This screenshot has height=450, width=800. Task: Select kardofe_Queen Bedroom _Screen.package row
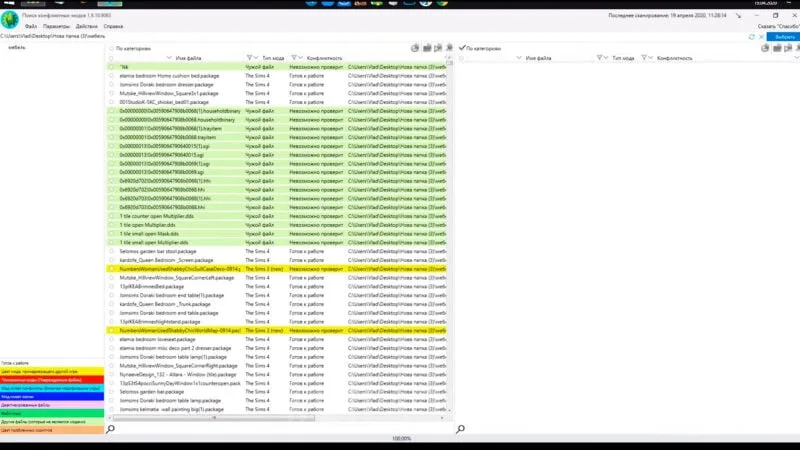tap(277, 260)
